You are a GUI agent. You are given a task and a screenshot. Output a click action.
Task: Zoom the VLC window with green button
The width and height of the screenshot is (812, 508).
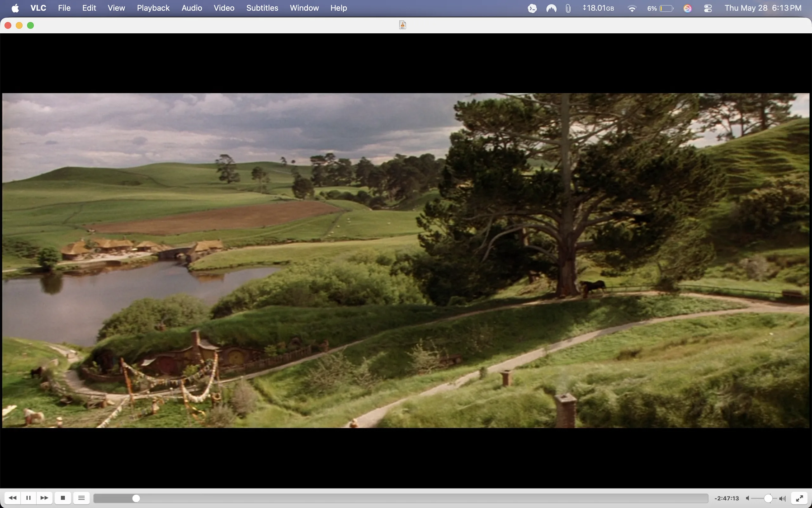pyautogui.click(x=30, y=25)
